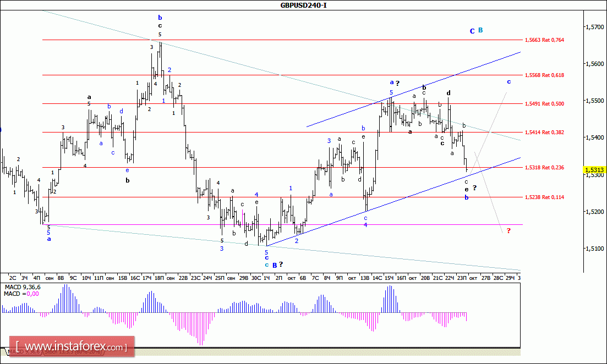Click the 10Ч date label on time axis
Viewport: 607px width, 364px height.
[x=86, y=278]
